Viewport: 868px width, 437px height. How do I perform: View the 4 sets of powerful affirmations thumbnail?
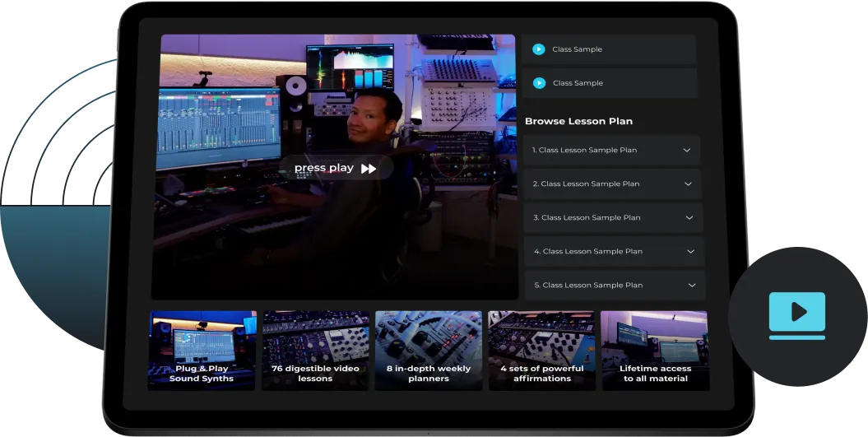(541, 350)
